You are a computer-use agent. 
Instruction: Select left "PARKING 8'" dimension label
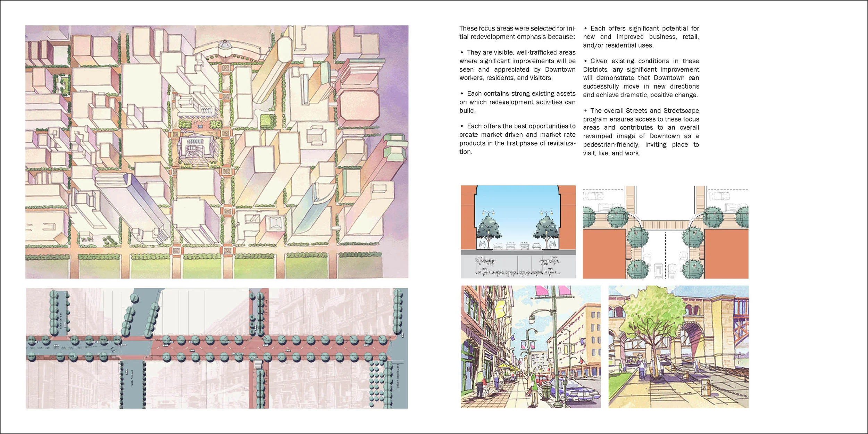click(x=498, y=274)
